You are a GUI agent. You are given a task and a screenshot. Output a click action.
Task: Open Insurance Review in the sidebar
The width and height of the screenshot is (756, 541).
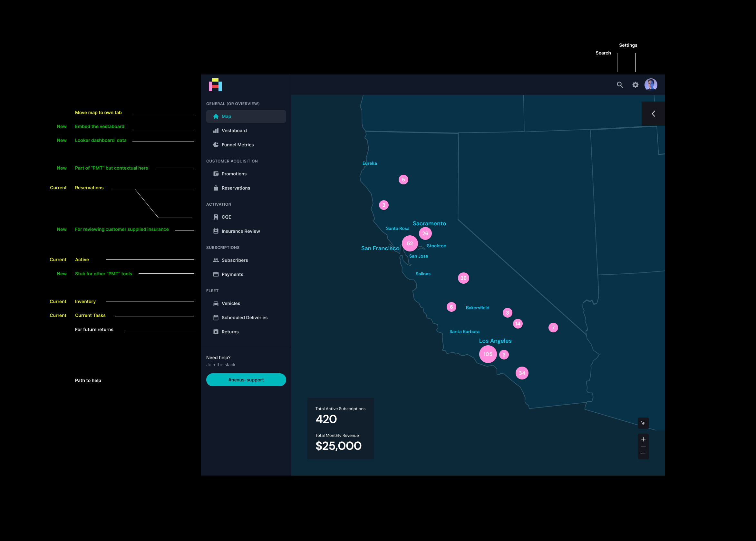(x=240, y=231)
